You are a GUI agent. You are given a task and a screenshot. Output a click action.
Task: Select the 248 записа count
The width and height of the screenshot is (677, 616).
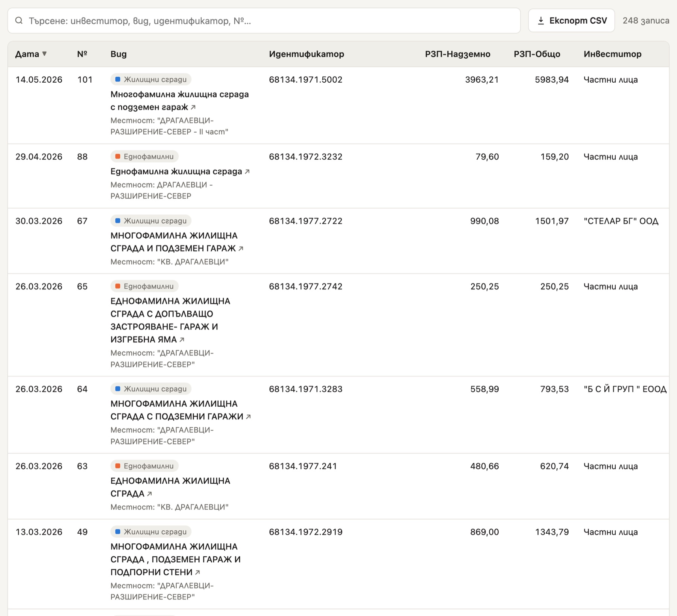tap(646, 21)
